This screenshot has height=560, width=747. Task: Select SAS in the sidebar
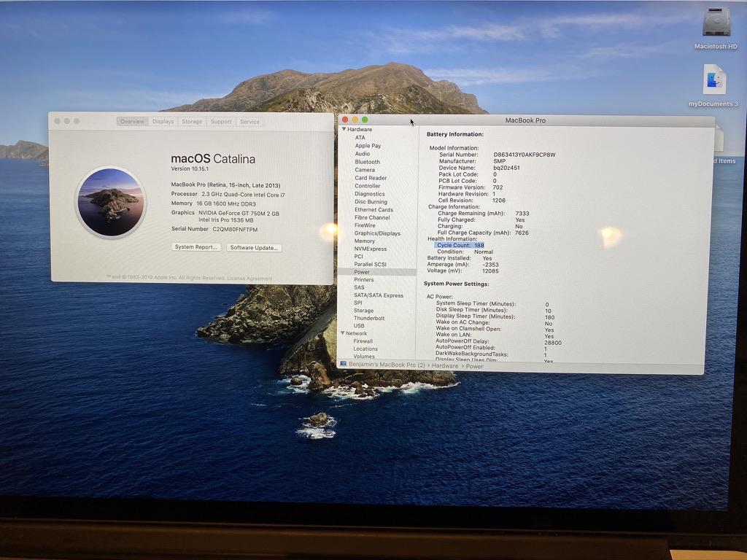click(359, 287)
